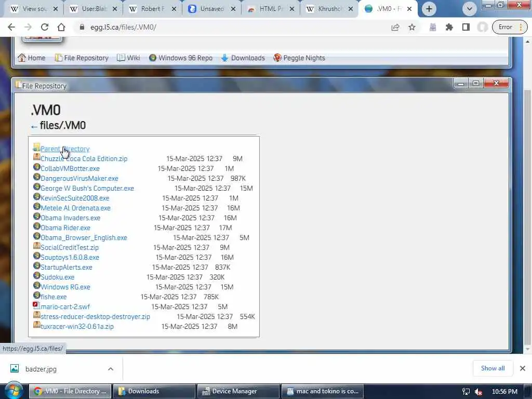The height and width of the screenshot is (399, 532).
Task: Open the Wiki navigation link
Action: [128, 58]
